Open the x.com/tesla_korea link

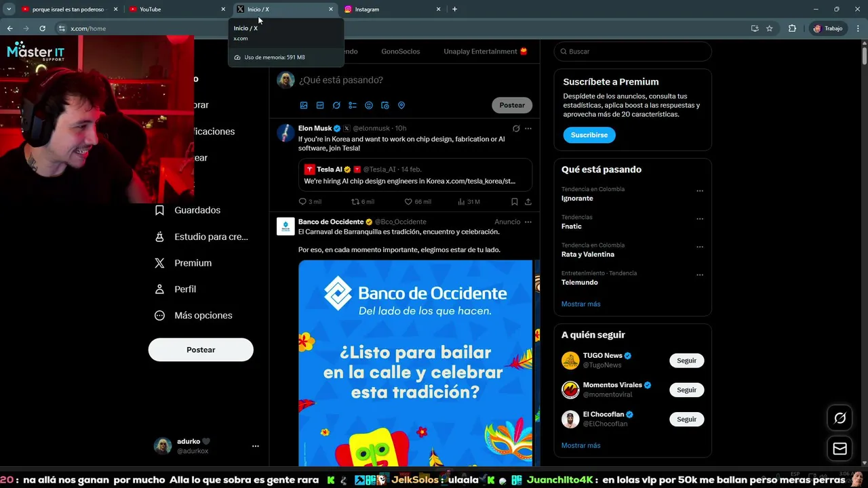[481, 182]
